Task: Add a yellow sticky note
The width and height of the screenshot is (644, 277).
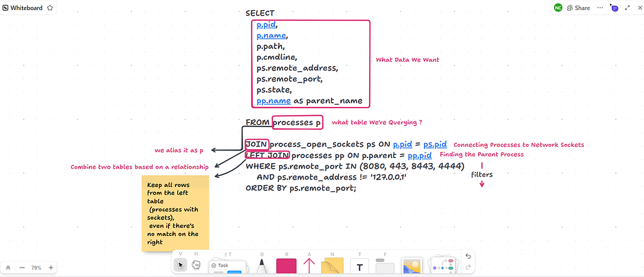Action: pyautogui.click(x=332, y=266)
